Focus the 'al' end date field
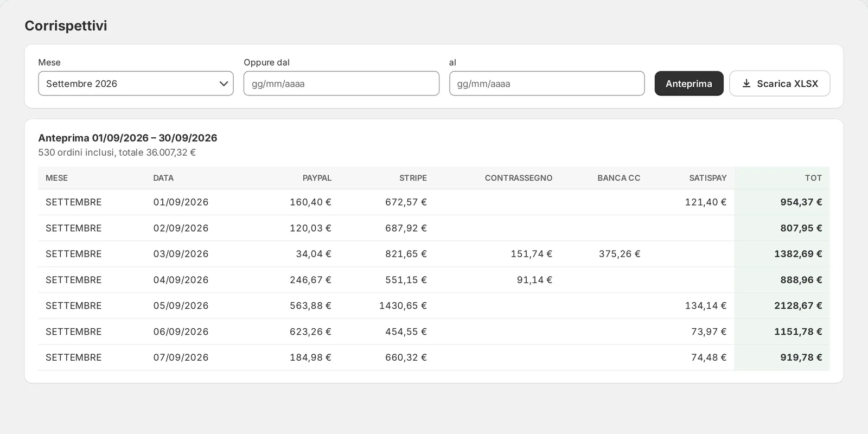The width and height of the screenshot is (868, 434). 547,84
